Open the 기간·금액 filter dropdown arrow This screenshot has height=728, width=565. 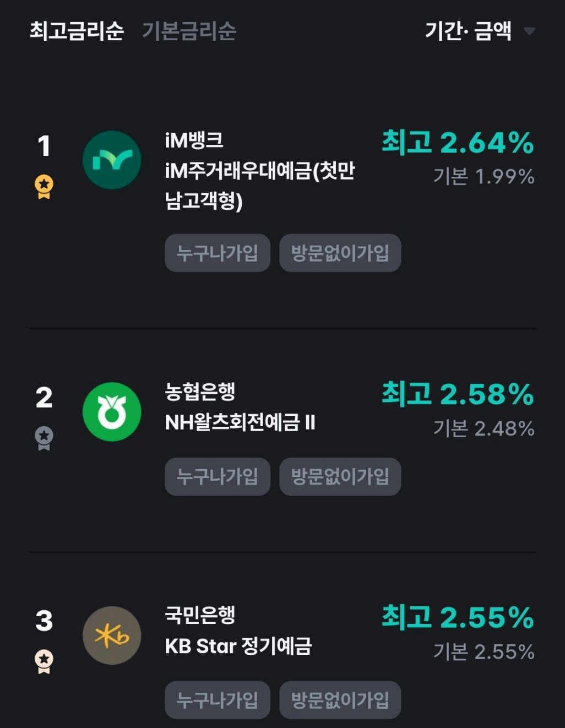(529, 31)
